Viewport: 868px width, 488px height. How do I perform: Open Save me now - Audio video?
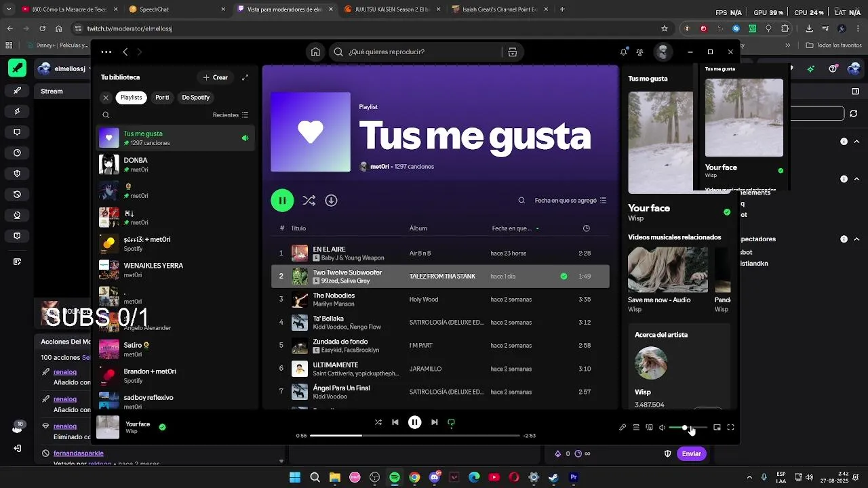coord(668,279)
